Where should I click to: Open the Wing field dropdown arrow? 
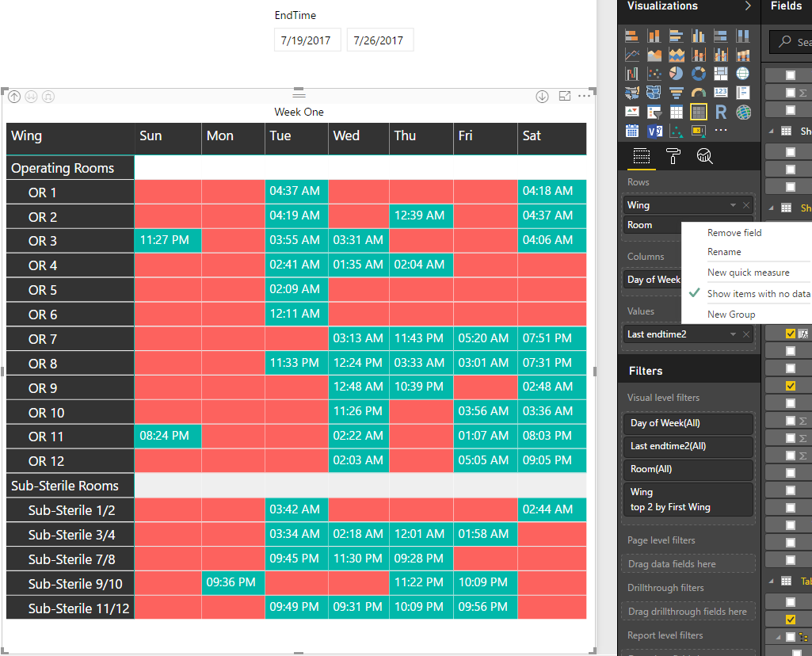(733, 205)
